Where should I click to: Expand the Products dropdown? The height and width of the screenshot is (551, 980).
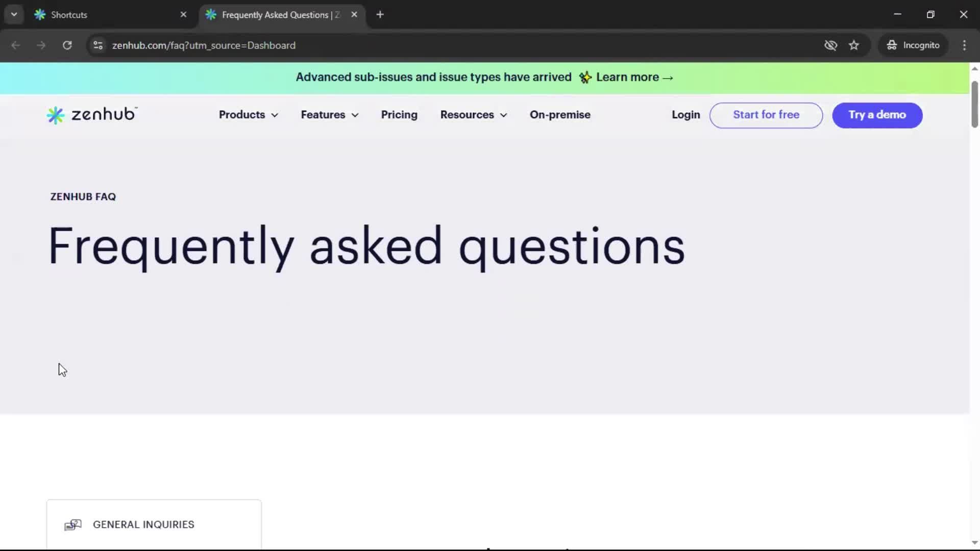point(248,115)
